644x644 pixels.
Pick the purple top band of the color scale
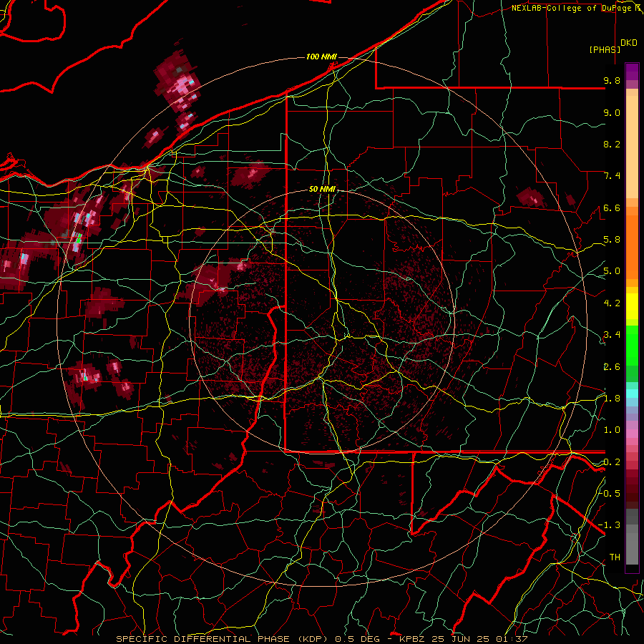pos(632,72)
